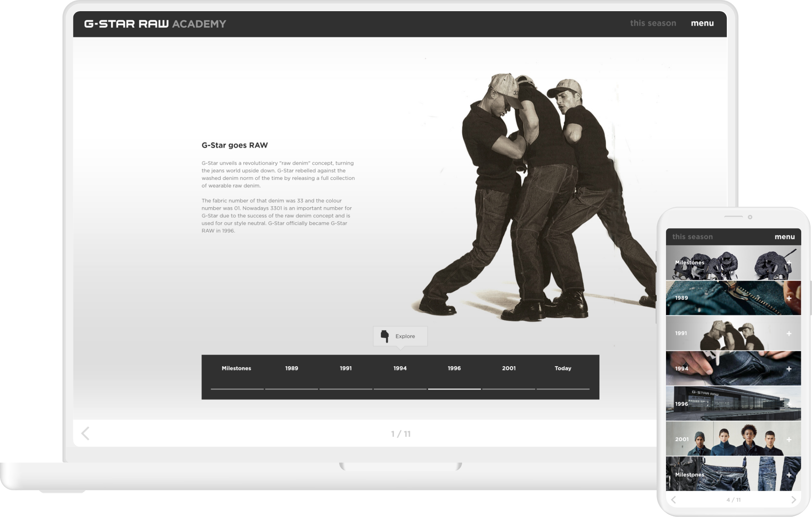Open 'this season' in desktop header
This screenshot has width=812, height=517.
(653, 23)
